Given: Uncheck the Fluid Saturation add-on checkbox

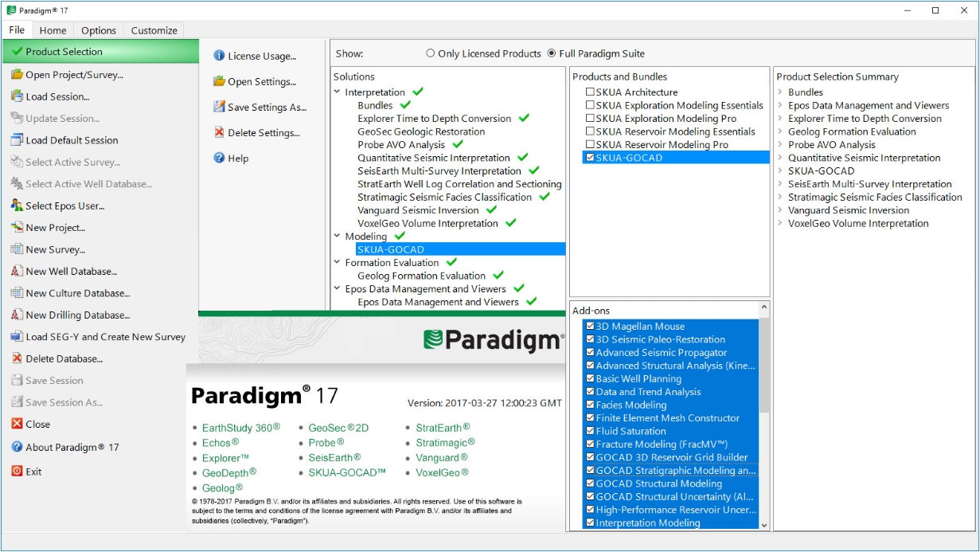Looking at the screenshot, I should click(x=590, y=431).
